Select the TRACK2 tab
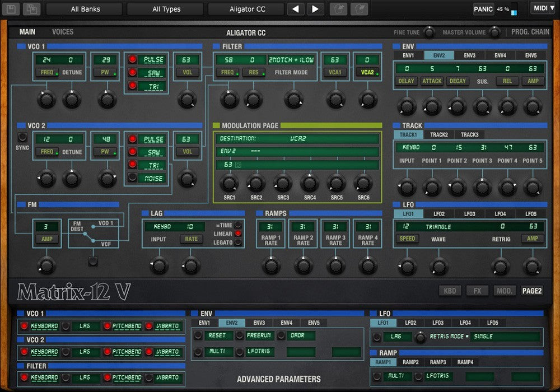560x392 pixels. click(439, 134)
